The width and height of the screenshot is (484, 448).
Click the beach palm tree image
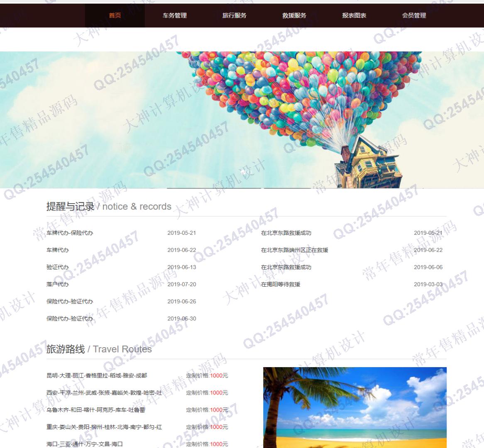coord(355,407)
